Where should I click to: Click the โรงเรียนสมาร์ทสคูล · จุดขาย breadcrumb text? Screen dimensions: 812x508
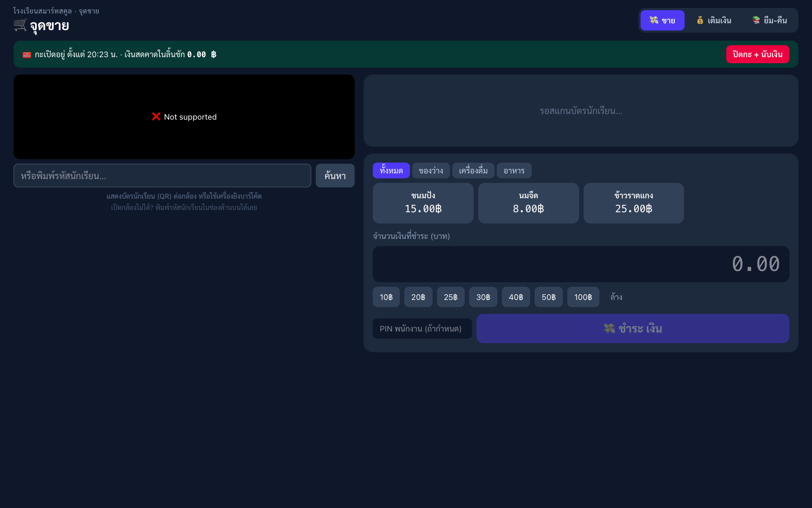[56, 11]
